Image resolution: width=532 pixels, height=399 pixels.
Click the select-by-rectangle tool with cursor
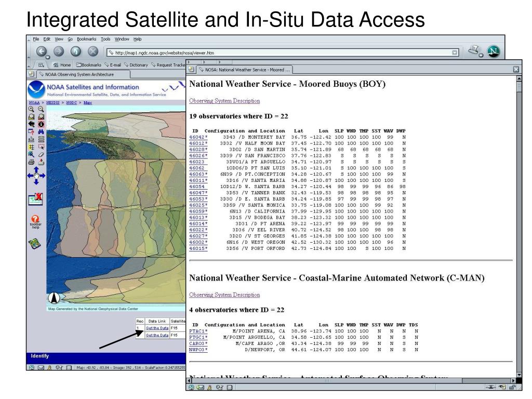pos(41,147)
